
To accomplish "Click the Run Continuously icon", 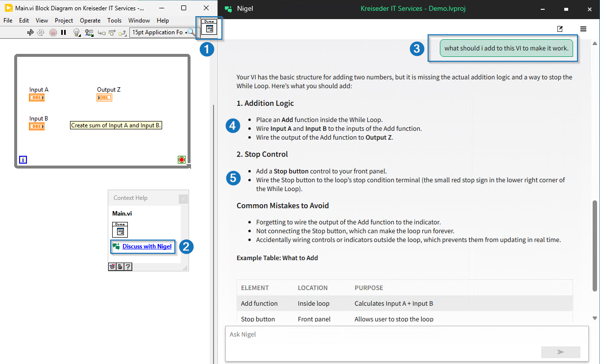I will (x=41, y=32).
